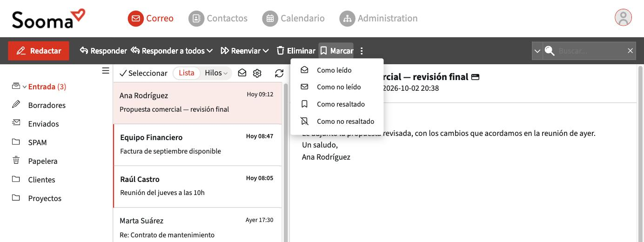Expand the Reenviar dropdown arrow
Viewport: 644px width, 242px height.
point(266,51)
